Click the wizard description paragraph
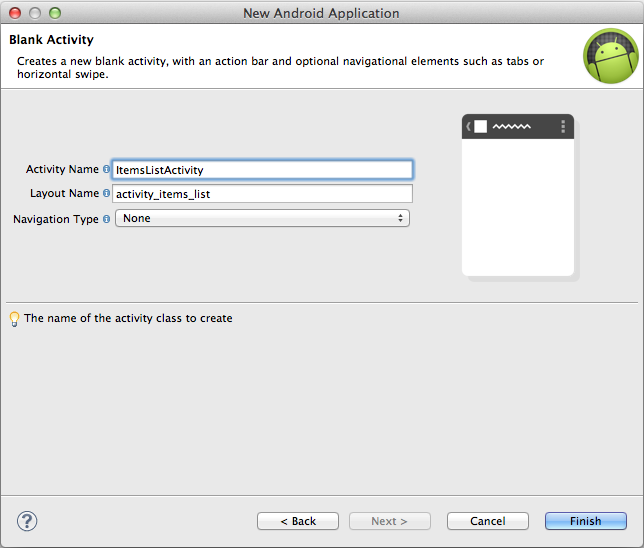 tap(280, 67)
